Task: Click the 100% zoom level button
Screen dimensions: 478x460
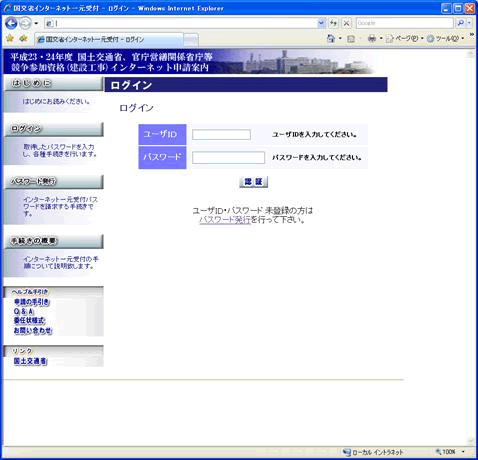Action: coord(445,452)
